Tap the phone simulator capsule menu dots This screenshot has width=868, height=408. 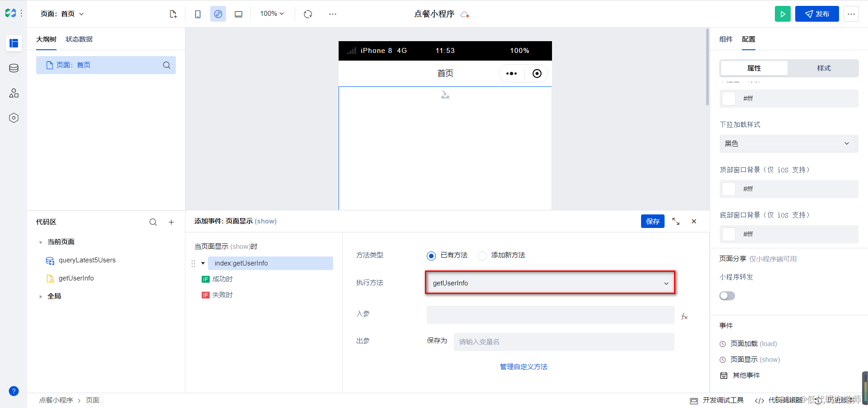tap(511, 74)
